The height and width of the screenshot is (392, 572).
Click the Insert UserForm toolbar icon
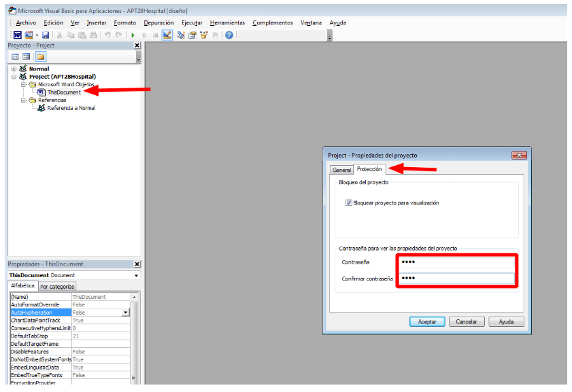29,35
